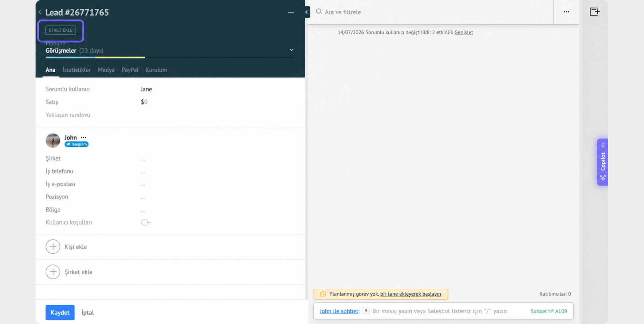Click the Telegram badge under John
This screenshot has height=324, width=644.
pos(76,144)
